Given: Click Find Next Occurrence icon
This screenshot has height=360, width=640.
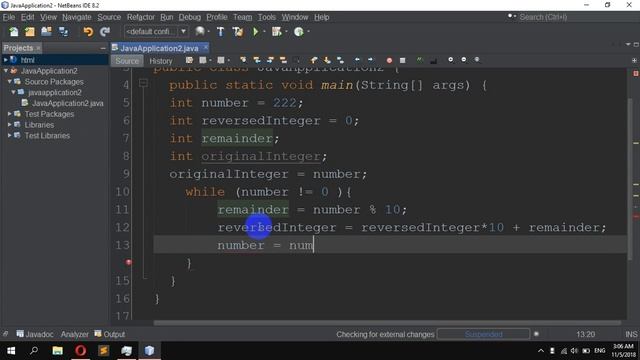Looking at the screenshot, I should [270, 60].
